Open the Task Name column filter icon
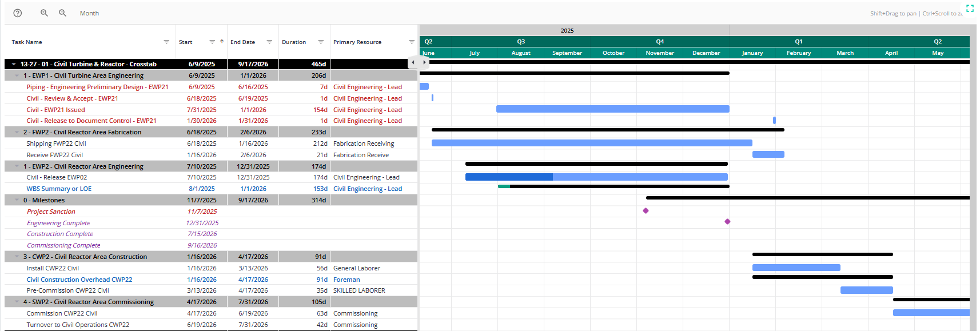This screenshot has height=331, width=980. (x=166, y=42)
